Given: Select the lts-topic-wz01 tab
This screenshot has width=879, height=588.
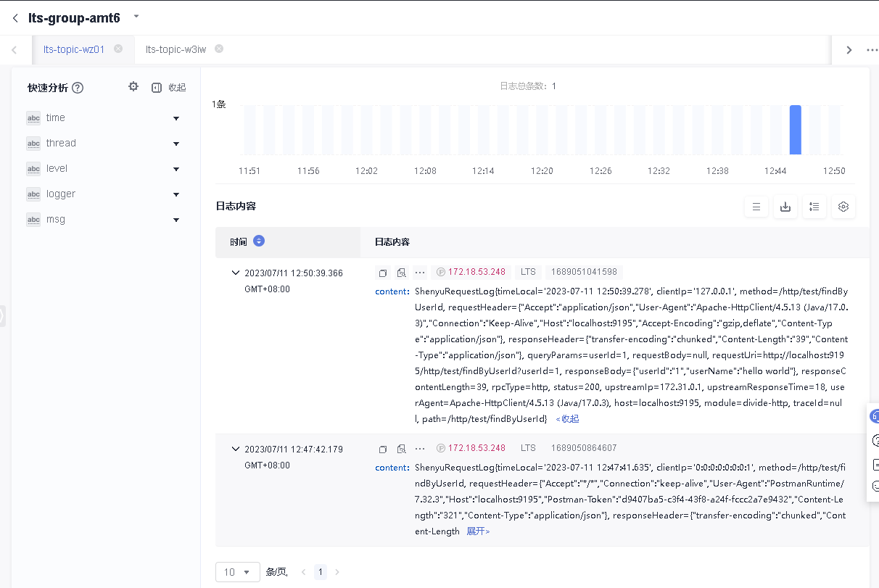Looking at the screenshot, I should pyautogui.click(x=74, y=49).
